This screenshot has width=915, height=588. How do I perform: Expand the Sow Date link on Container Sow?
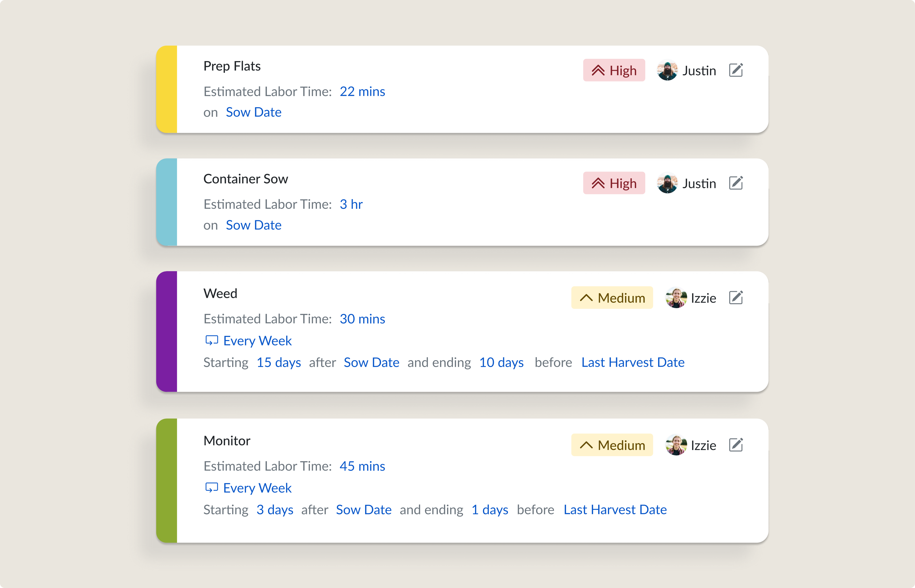[253, 225]
